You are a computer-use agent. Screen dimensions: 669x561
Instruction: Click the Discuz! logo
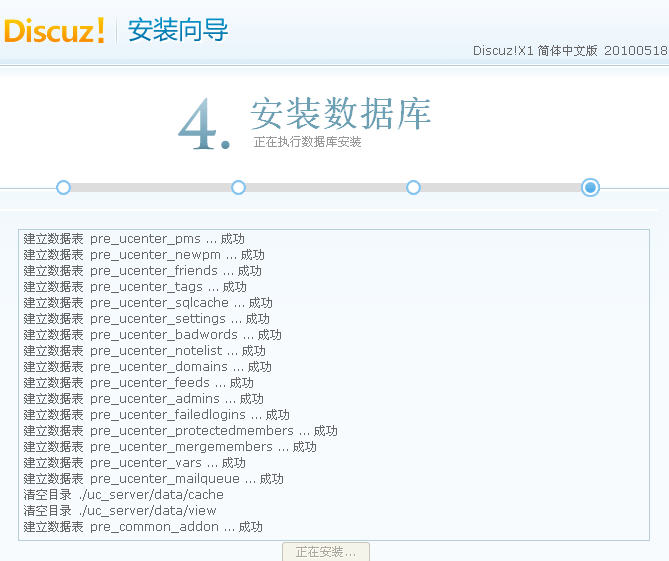click(55, 30)
